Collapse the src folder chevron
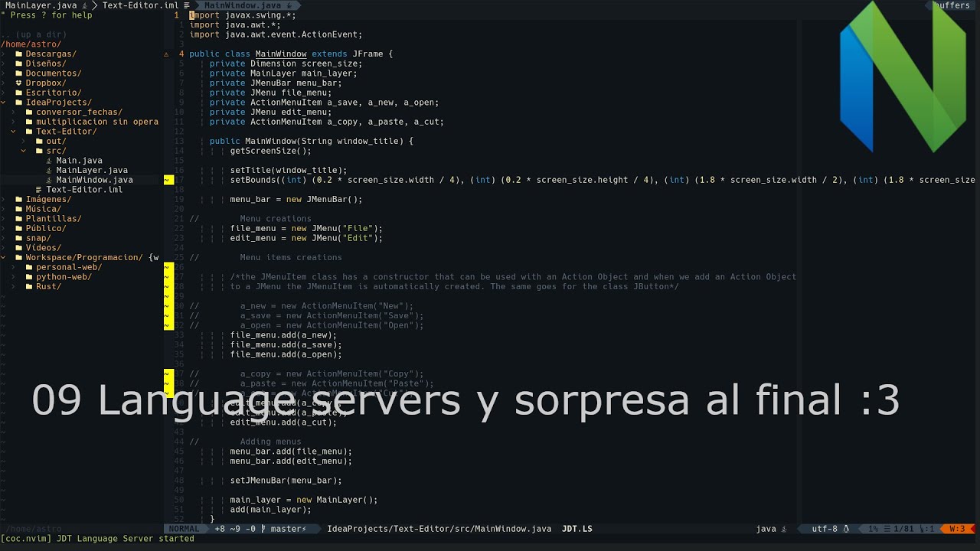This screenshot has width=980, height=551. click(x=24, y=151)
